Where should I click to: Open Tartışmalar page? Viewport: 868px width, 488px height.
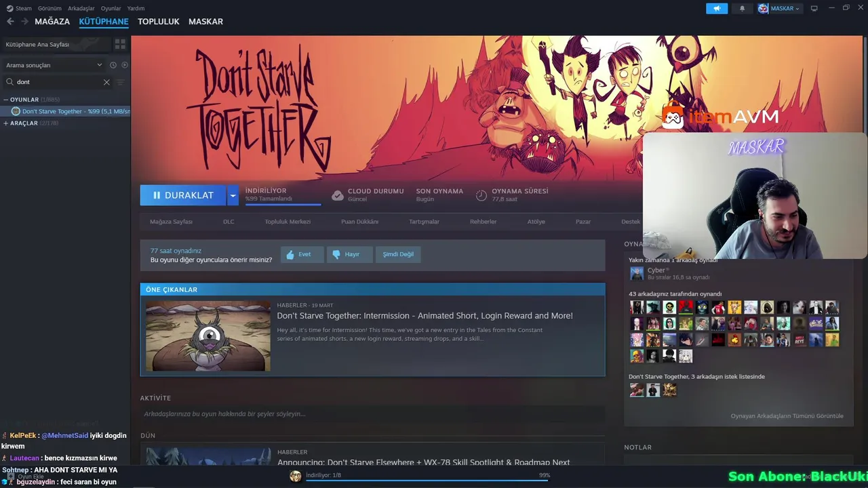[x=424, y=222]
